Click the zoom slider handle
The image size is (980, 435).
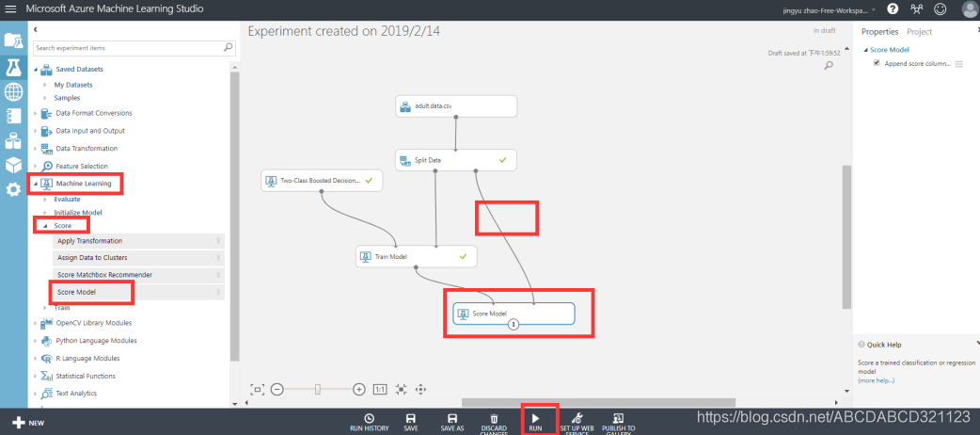pos(318,389)
